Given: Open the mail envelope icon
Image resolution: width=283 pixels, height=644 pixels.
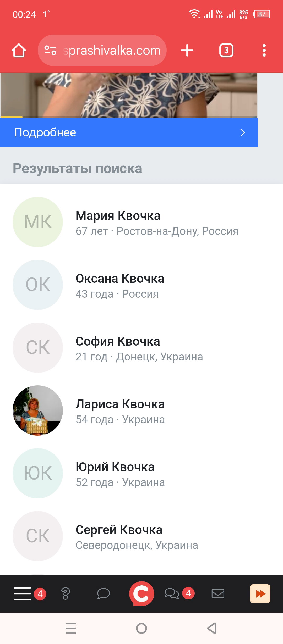Looking at the screenshot, I should click(218, 593).
